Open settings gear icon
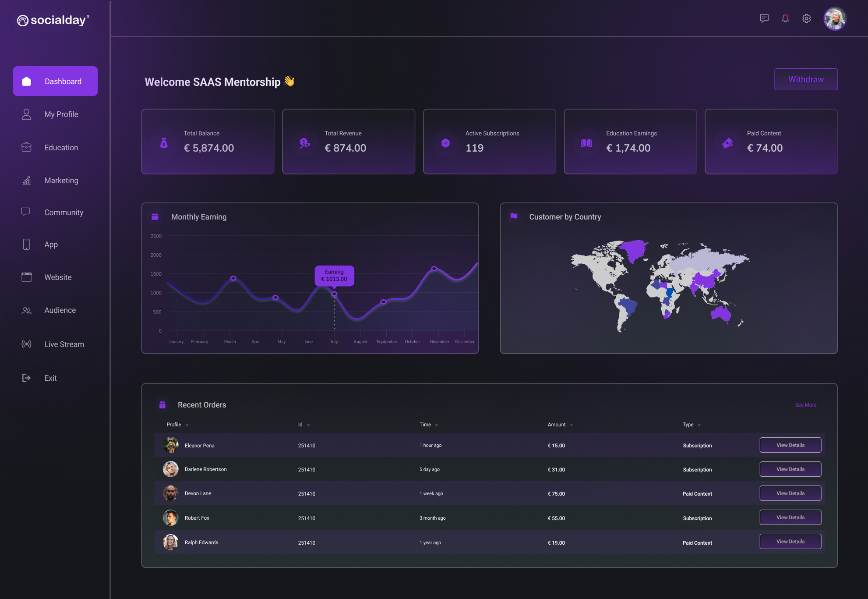The width and height of the screenshot is (868, 599). tap(806, 18)
